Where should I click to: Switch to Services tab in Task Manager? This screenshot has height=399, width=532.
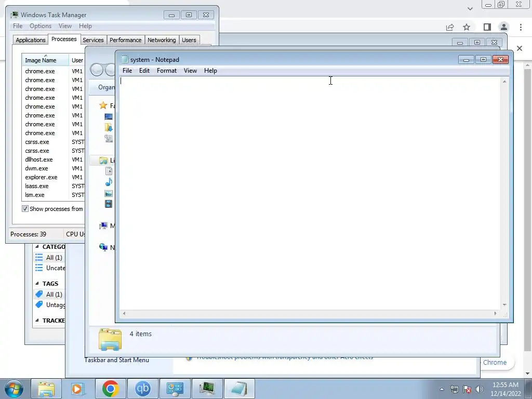coord(94,40)
